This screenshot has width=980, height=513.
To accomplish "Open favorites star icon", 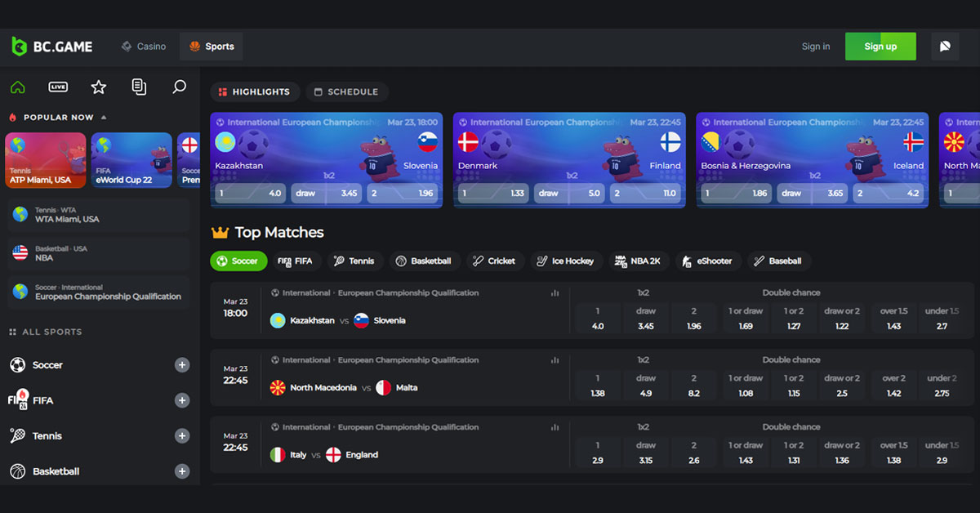I will click(99, 87).
